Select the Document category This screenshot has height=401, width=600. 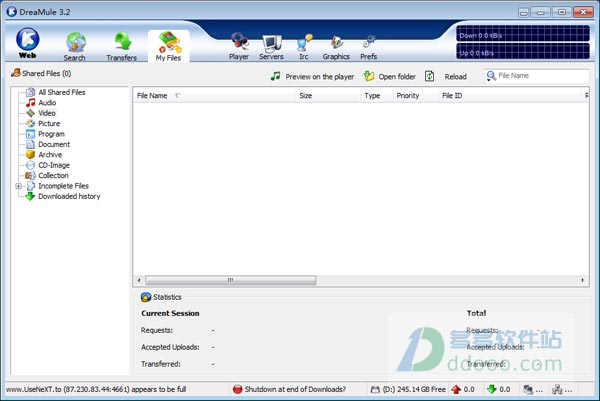point(54,144)
